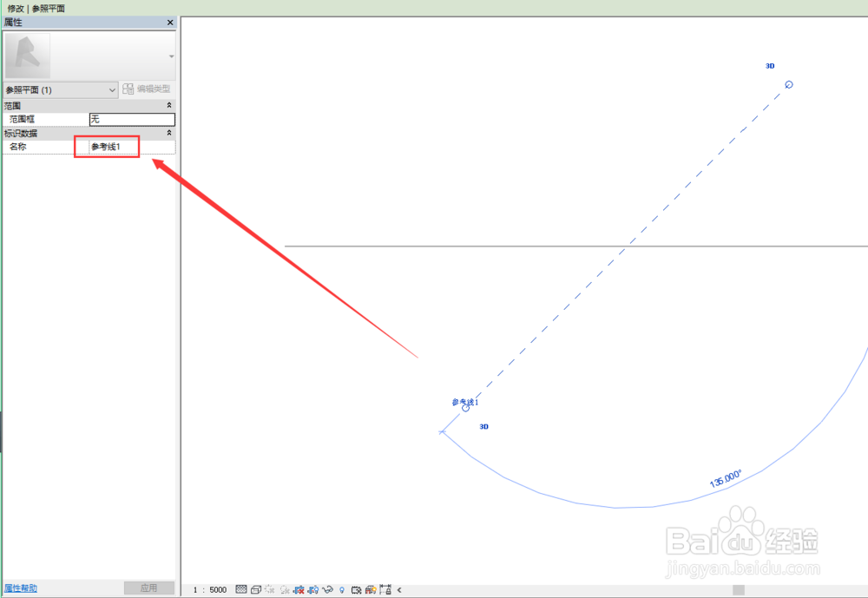Click the 编辑类型 edit type button
The width and height of the screenshot is (868, 598).
tap(147, 89)
